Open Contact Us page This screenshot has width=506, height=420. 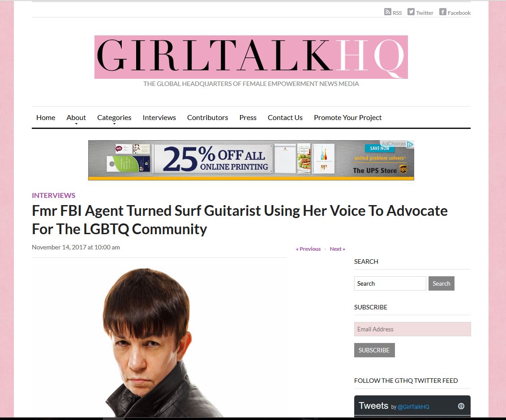pyautogui.click(x=285, y=117)
